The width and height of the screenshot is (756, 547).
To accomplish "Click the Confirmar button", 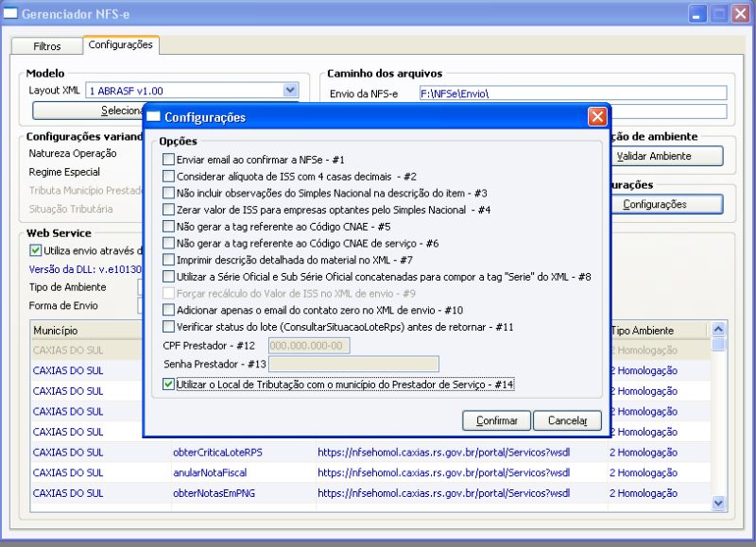I will tap(496, 420).
